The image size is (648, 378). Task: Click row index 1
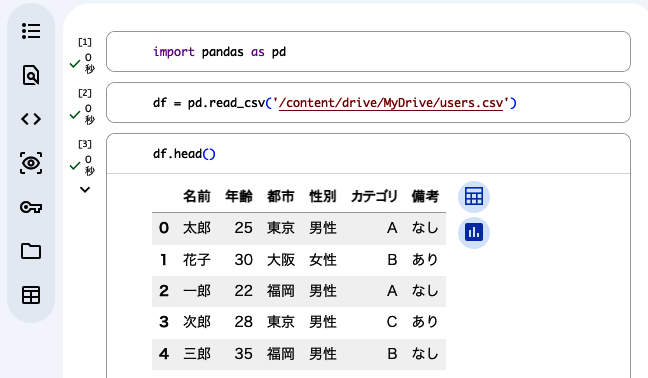pos(164,260)
